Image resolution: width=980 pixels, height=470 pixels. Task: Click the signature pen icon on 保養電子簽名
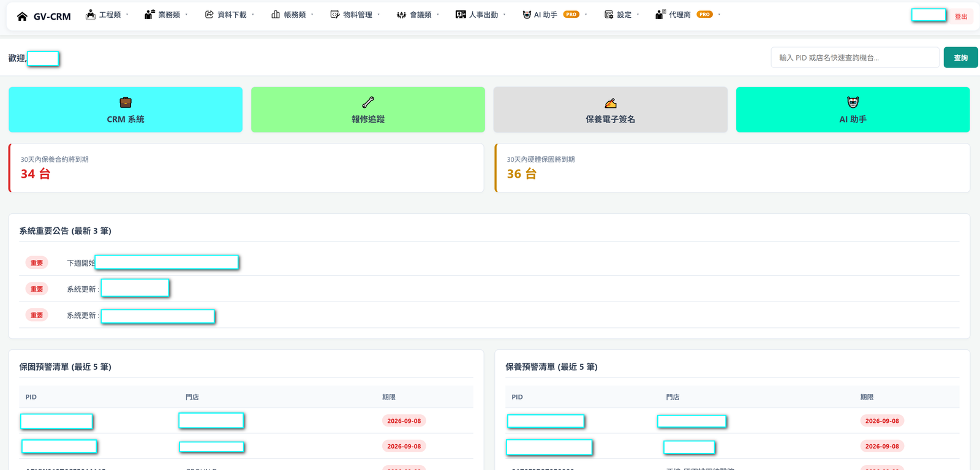(611, 102)
